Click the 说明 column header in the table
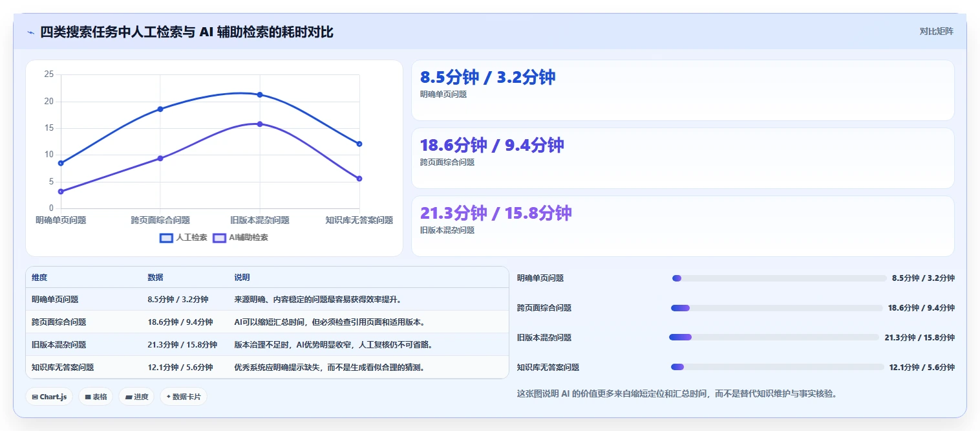This screenshot has width=980, height=431. point(242,278)
